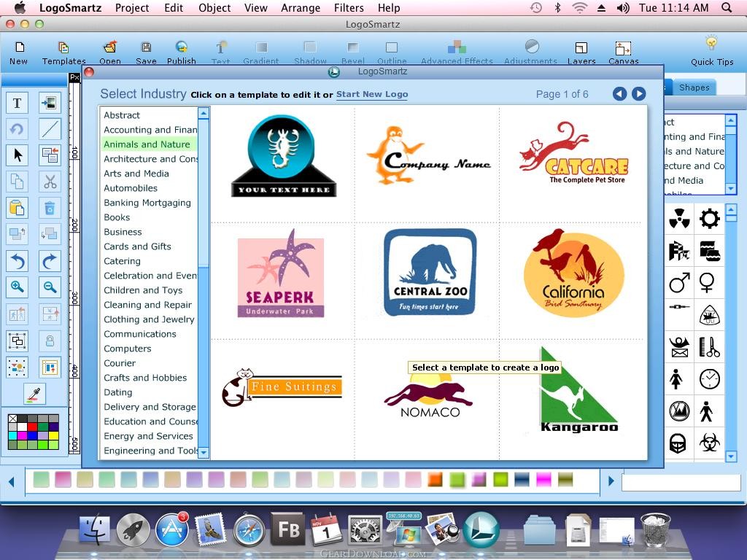The image size is (747, 560).
Task: Choose the arrow selection tool
Action: tap(18, 155)
